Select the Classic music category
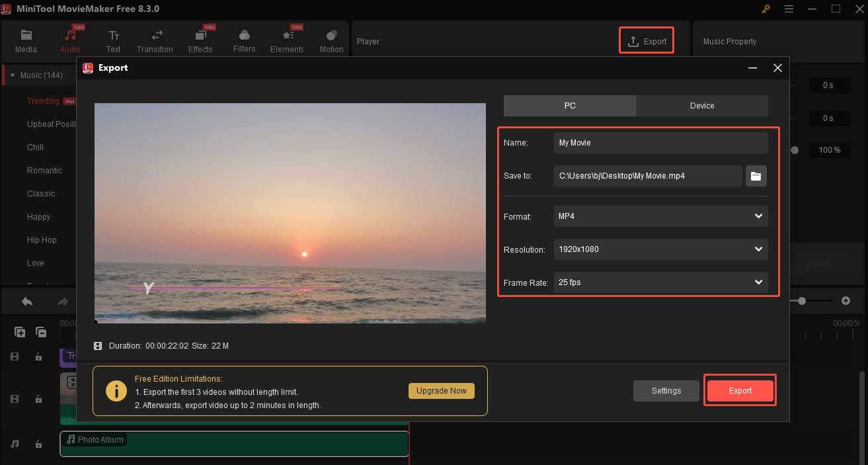868x465 pixels. coord(41,194)
